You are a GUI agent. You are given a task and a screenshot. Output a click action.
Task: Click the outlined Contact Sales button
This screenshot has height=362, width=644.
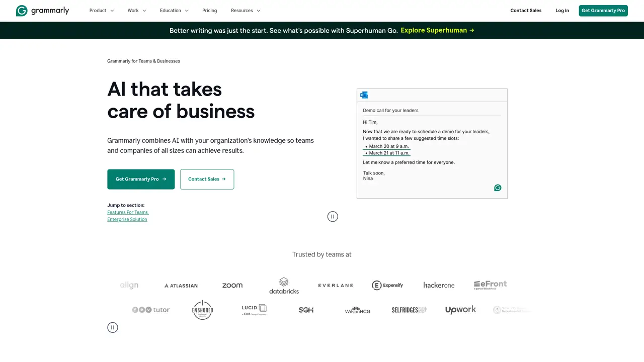point(207,179)
